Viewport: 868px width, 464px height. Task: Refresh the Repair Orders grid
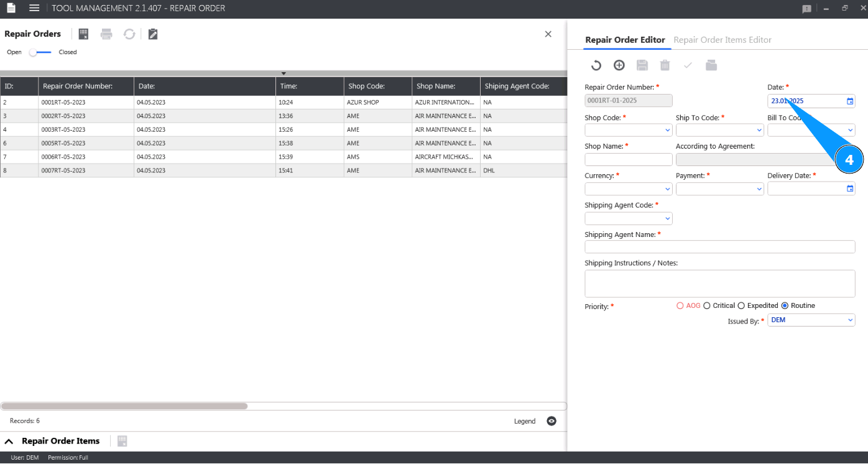tap(129, 34)
